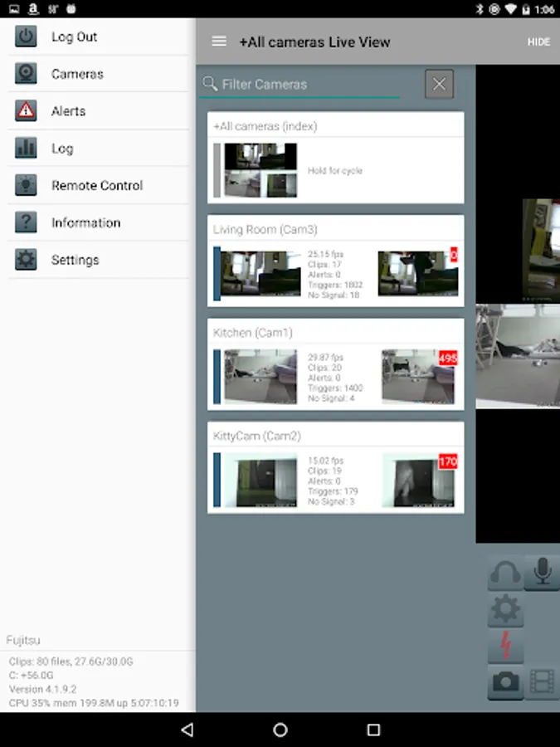Tap +All cameras Live View header title
The image size is (560, 747).
[x=314, y=42]
